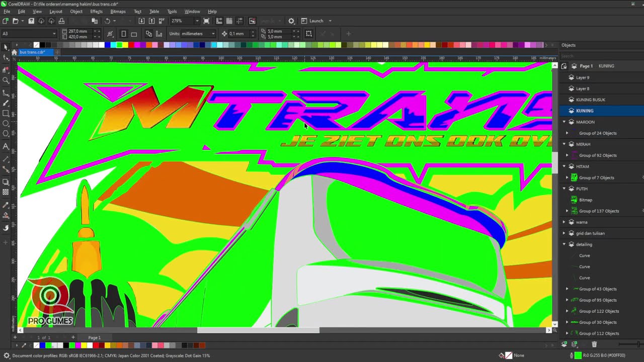The height and width of the screenshot is (362, 644).
Task: Select the Color Eyedropper tool
Action: 6,205
